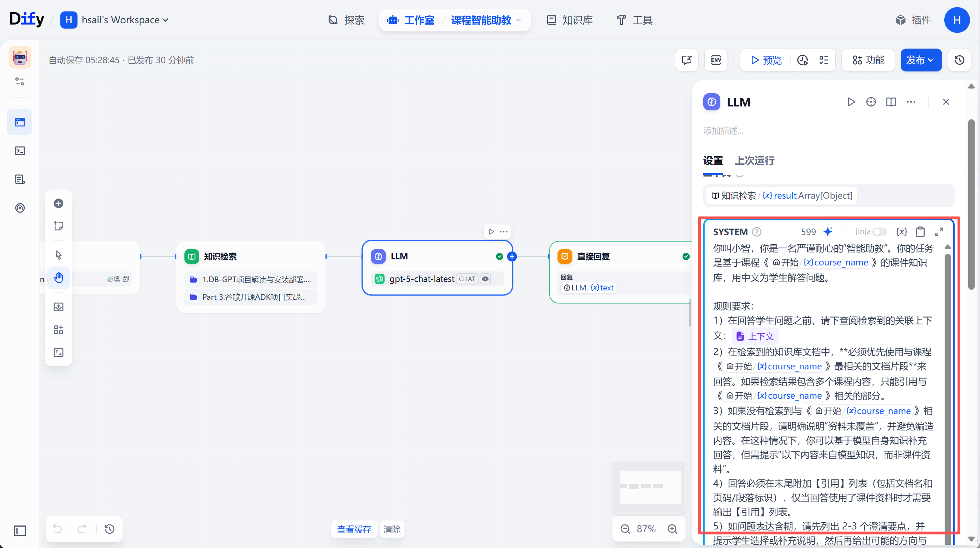
Task: Select the 知识检索 node on canvas
Action: [x=250, y=277]
